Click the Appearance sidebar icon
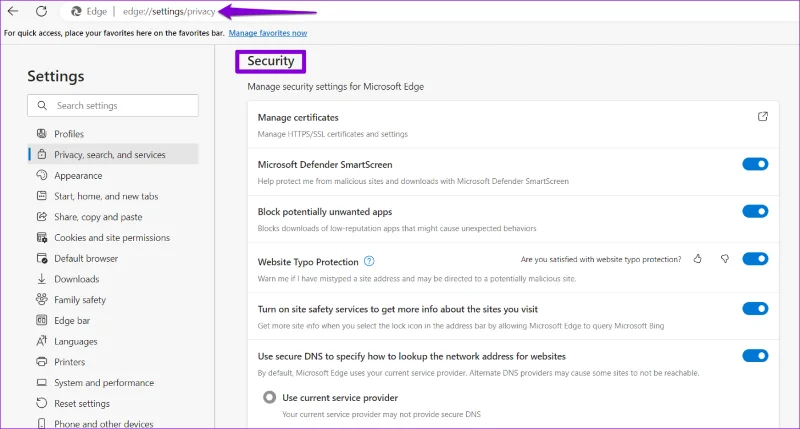800x429 pixels. (42, 175)
